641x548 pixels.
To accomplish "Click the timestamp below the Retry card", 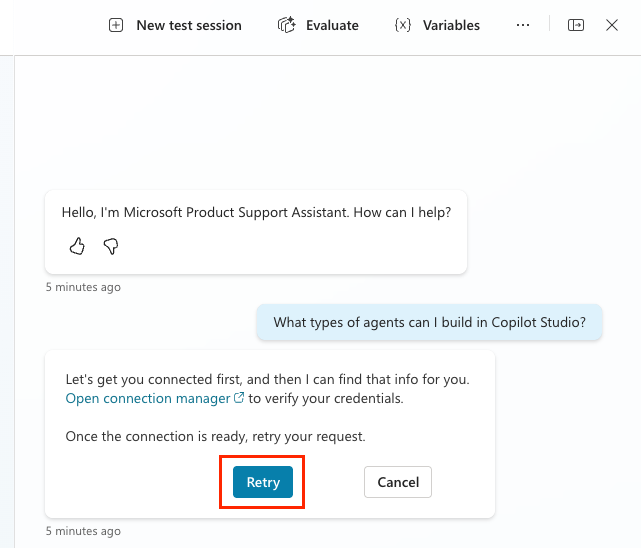I will 83,531.
